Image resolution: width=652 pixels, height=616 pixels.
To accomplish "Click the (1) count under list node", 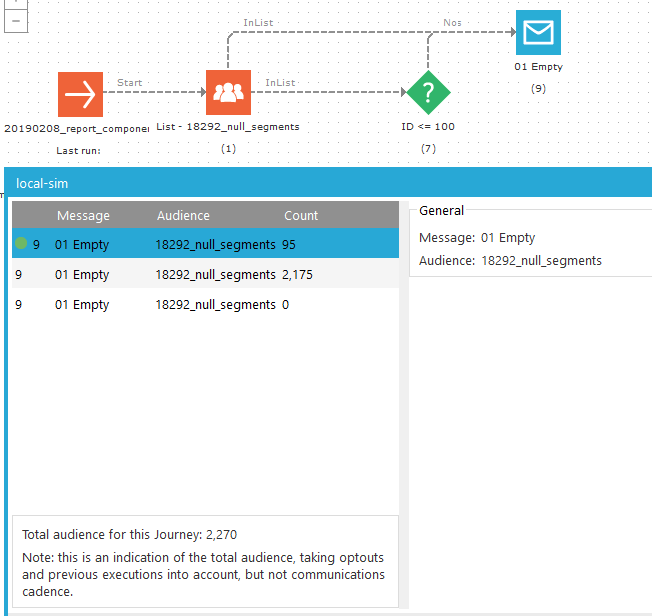I will [x=228, y=148].
